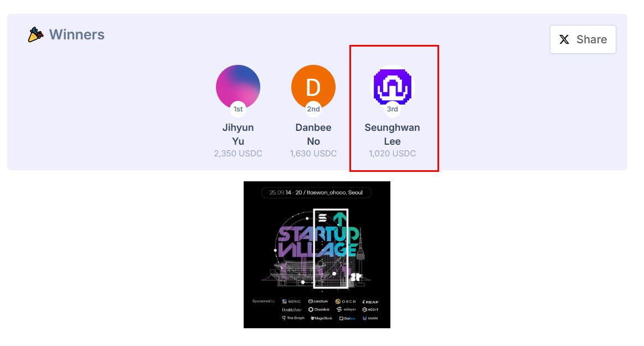This screenshot has height=346, width=644.
Task: Open Seunghwan Lee's profile name link
Action: point(392,134)
